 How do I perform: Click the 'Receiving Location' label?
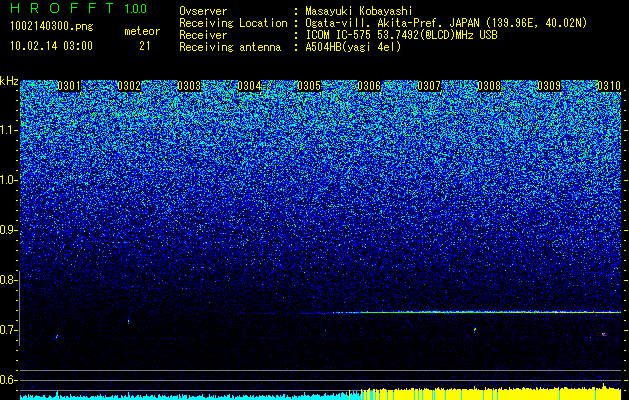coord(233,23)
